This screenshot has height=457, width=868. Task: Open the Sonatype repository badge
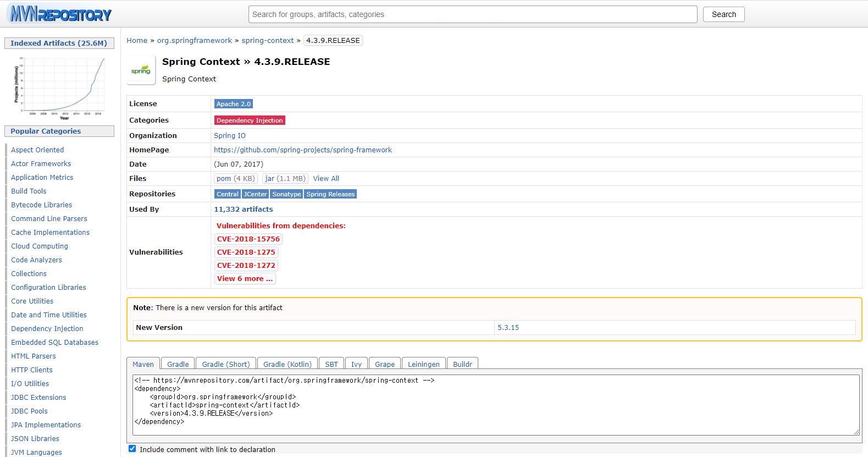pos(286,194)
